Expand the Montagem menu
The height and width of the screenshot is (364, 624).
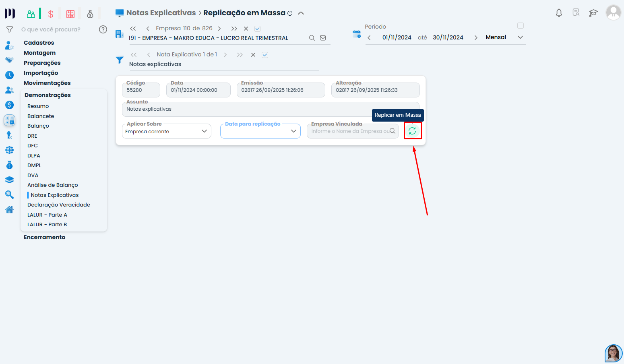click(39, 53)
